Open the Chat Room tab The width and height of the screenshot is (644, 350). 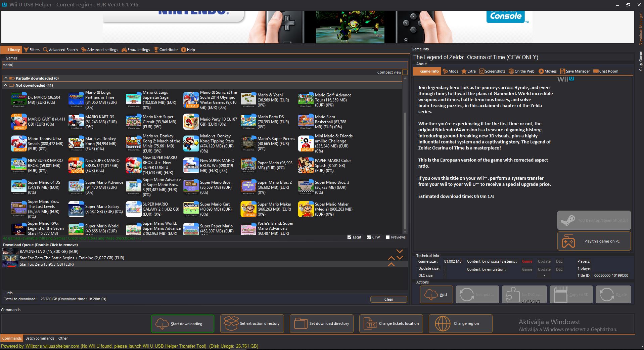pos(606,71)
